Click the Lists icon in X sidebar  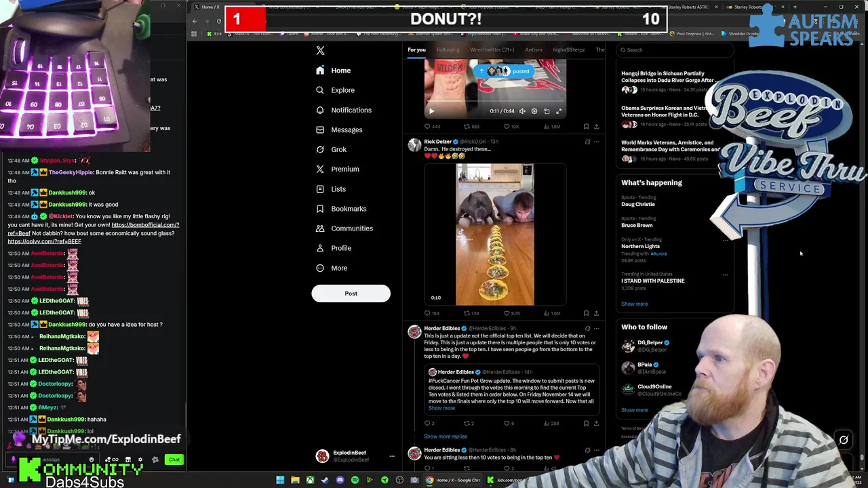coord(320,189)
